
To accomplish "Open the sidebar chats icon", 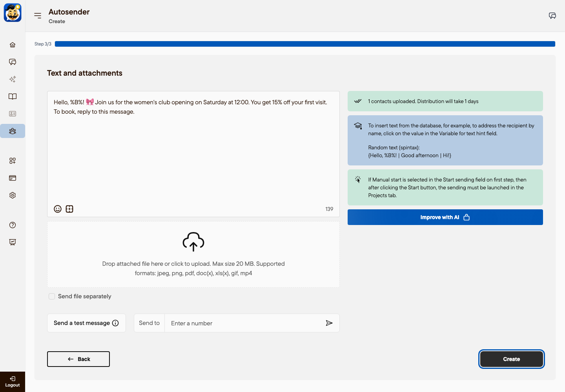I will (13, 62).
